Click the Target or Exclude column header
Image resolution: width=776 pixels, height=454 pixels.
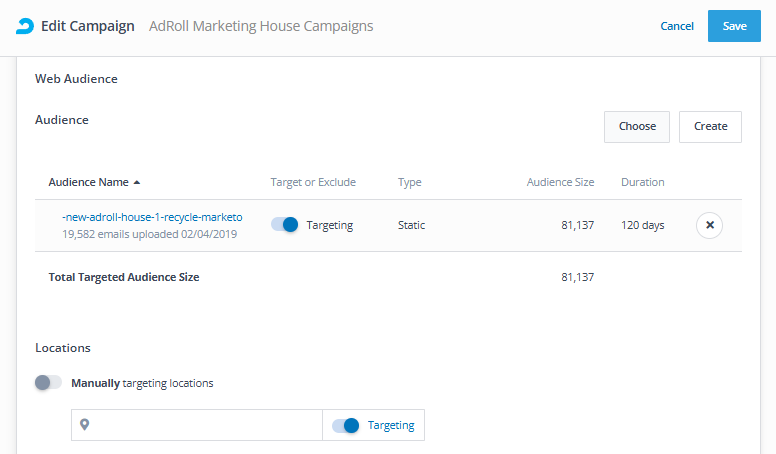tap(313, 182)
